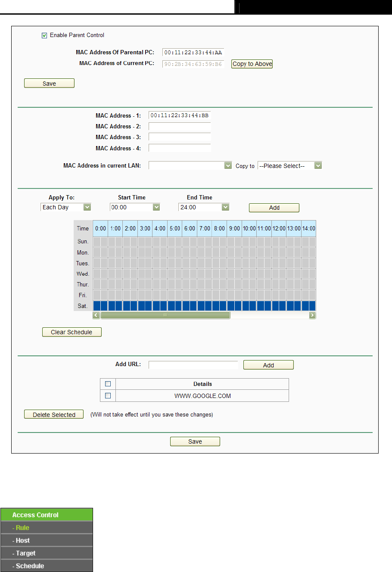Click the Delete Selected button
392x572 pixels.
click(54, 415)
